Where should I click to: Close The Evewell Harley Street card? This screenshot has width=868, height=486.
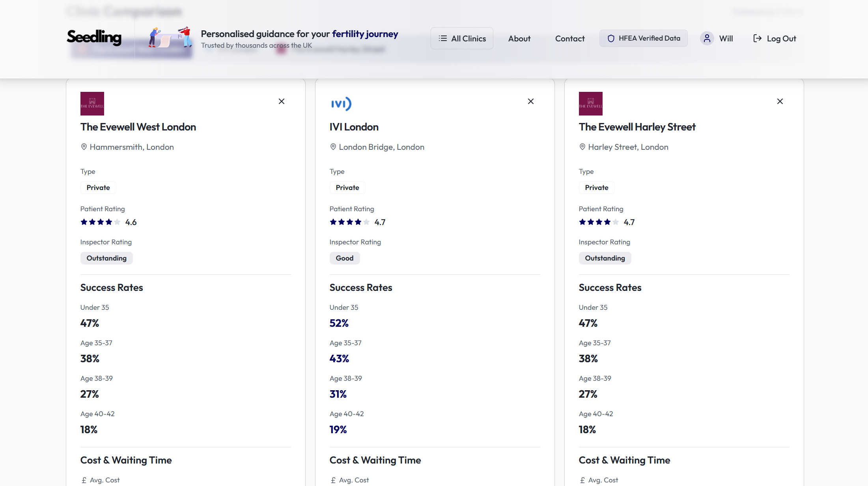780,101
